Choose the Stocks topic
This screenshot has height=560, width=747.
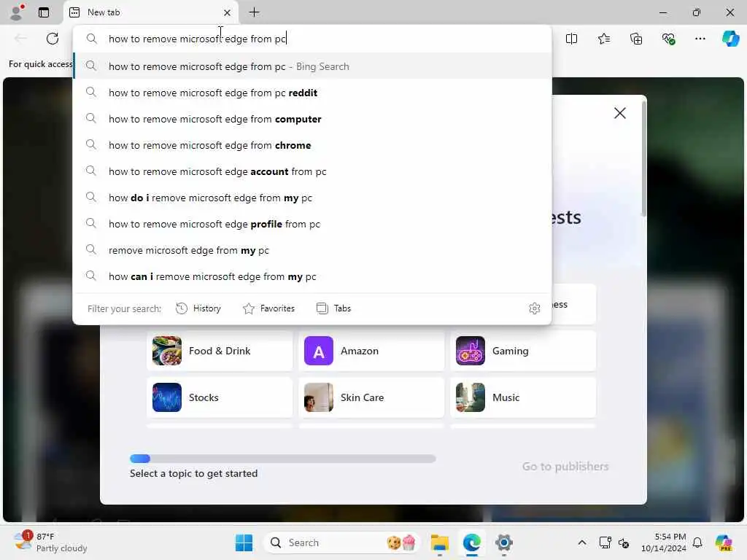220,397
